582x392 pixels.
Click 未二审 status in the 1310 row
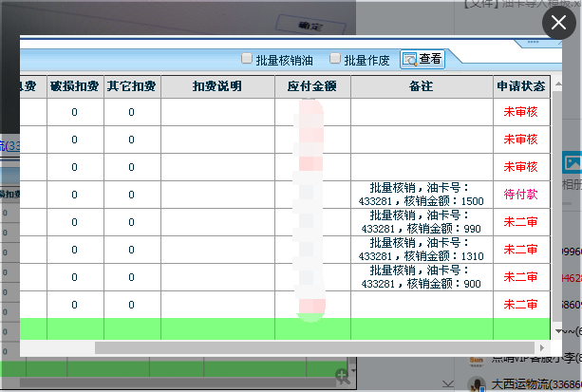click(x=520, y=250)
